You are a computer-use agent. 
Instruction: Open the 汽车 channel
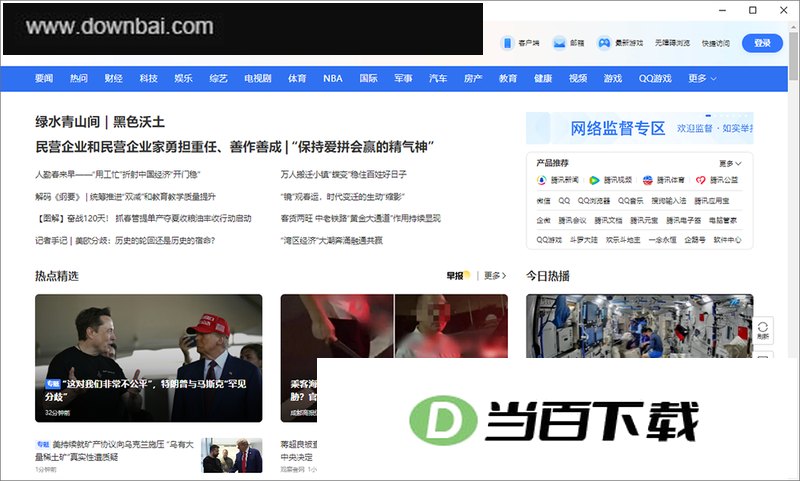tap(438, 79)
